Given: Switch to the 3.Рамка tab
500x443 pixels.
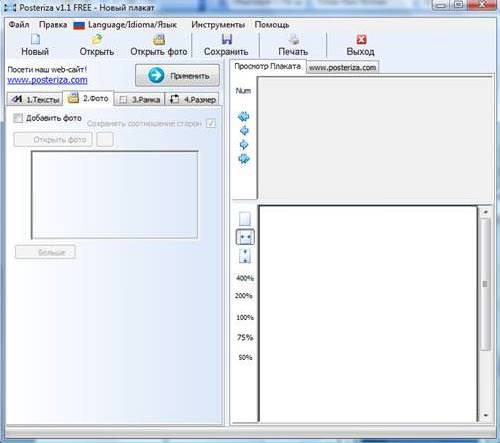Looking at the screenshot, I should [x=140, y=99].
